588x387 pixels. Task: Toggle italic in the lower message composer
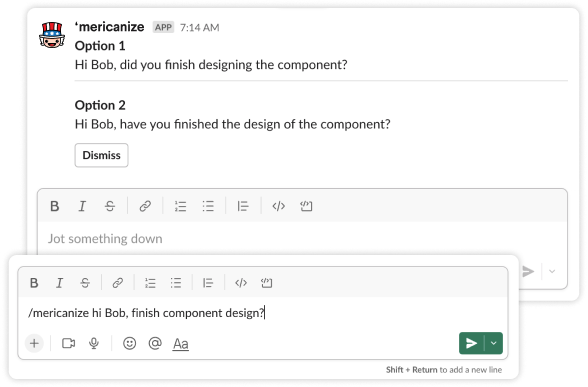coord(59,283)
